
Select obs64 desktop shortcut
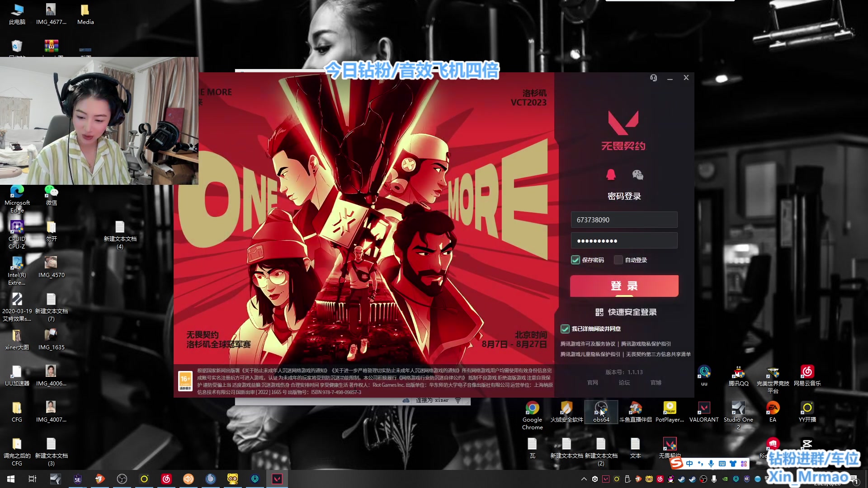tap(601, 411)
